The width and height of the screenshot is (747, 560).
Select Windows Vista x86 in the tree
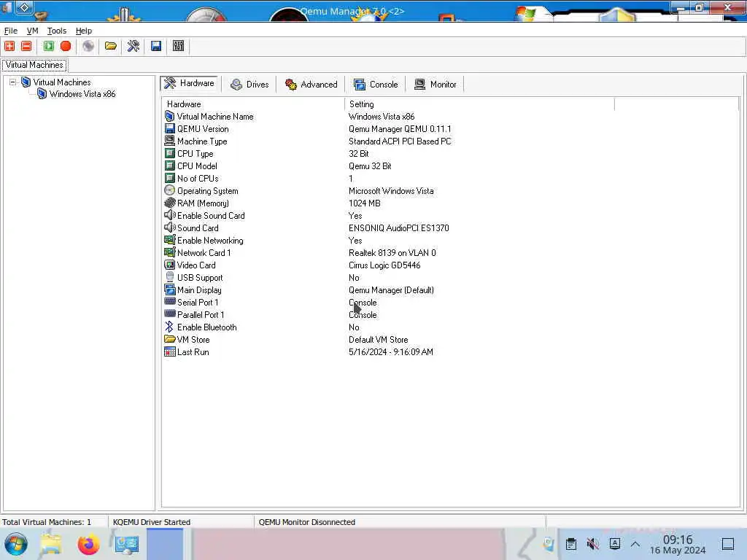[x=82, y=94]
